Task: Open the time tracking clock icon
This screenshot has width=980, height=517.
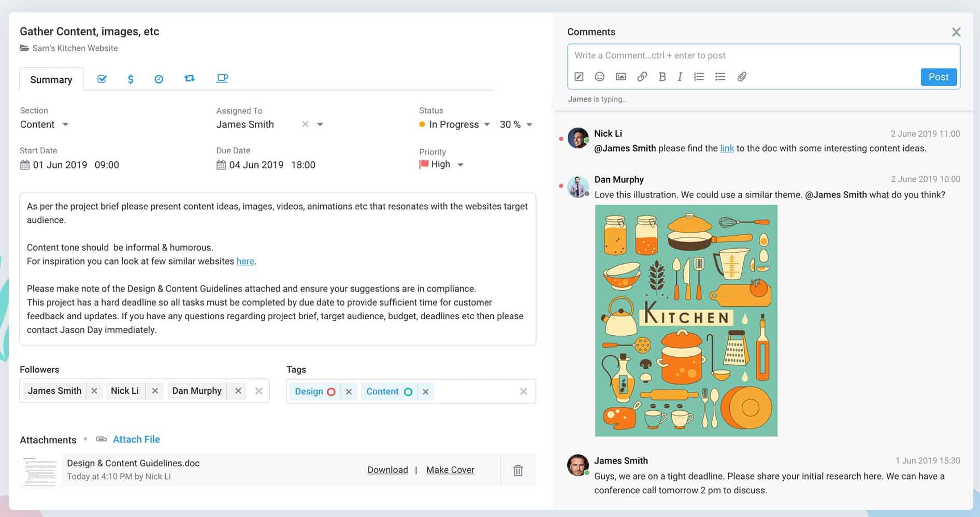Action: pos(158,78)
